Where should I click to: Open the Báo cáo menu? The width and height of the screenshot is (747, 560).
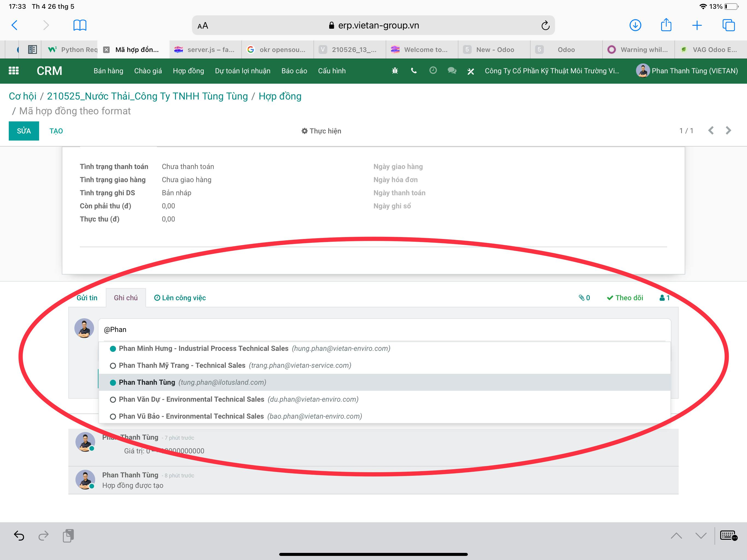pyautogui.click(x=294, y=71)
